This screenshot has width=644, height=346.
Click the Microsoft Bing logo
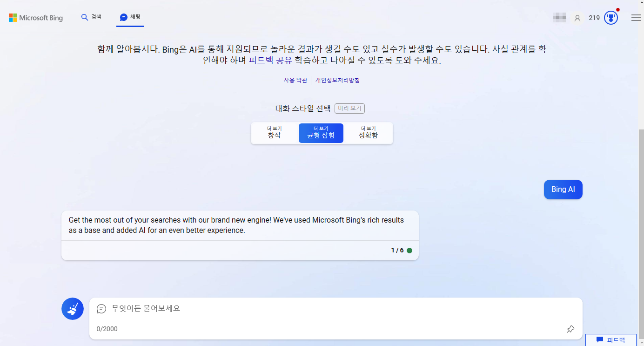36,18
